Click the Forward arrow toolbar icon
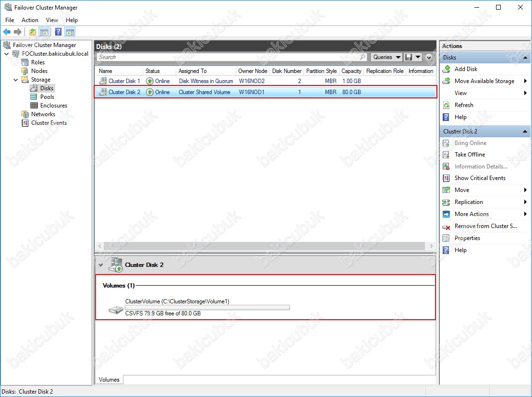532x397 pixels. 18,32
